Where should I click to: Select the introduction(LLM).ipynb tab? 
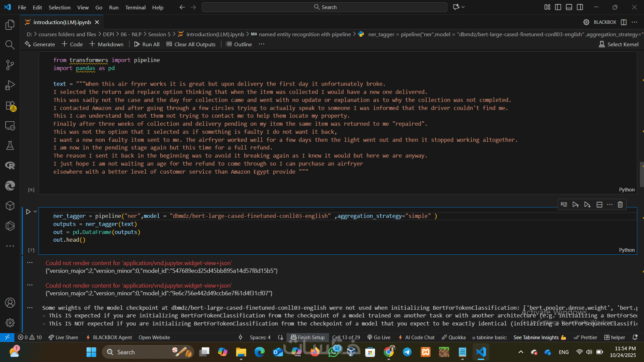pos(62,22)
